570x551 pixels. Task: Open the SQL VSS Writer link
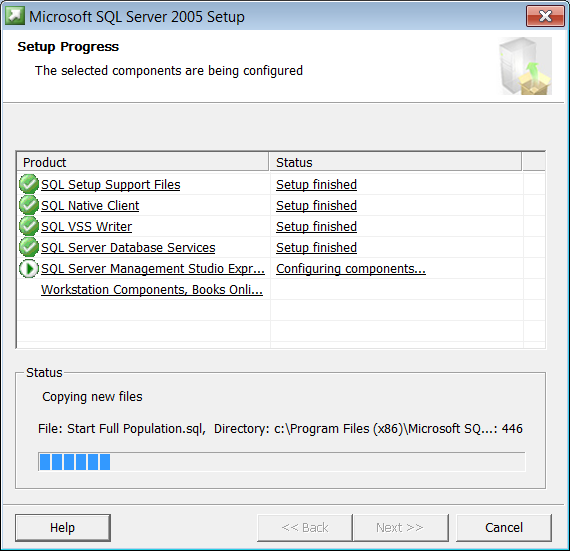[x=86, y=227]
